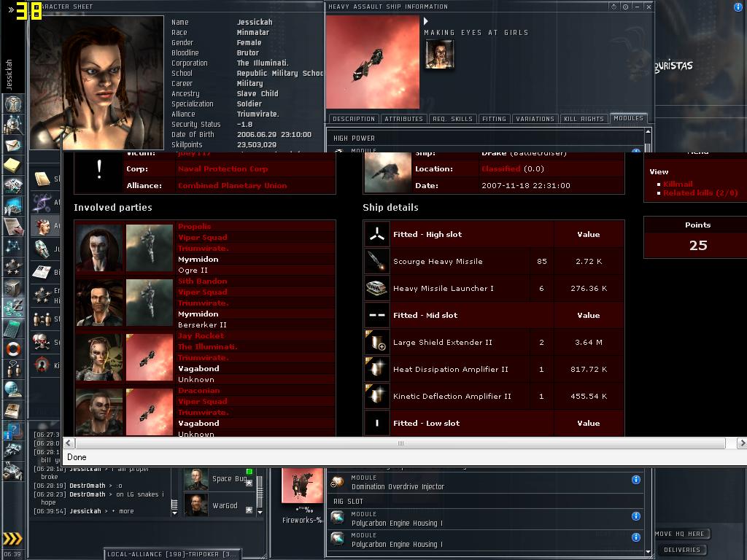
Task: Click Propolis pilot portrait thumbnail
Action: pyautogui.click(x=99, y=248)
